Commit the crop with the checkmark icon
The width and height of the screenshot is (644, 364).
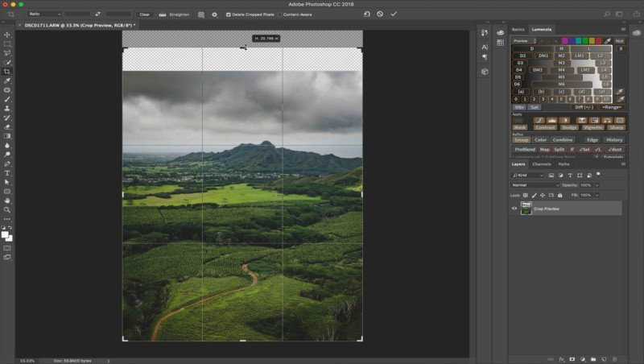click(394, 14)
